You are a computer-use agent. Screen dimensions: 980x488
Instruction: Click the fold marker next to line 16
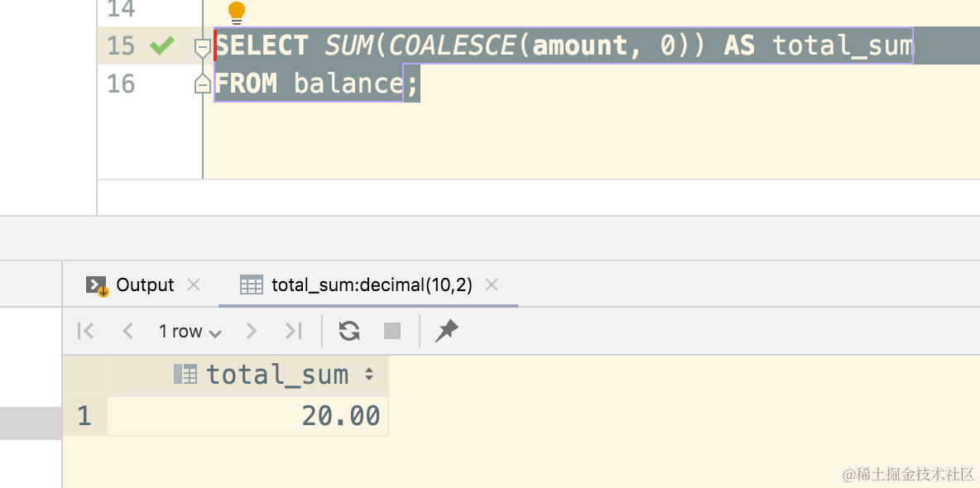201,83
